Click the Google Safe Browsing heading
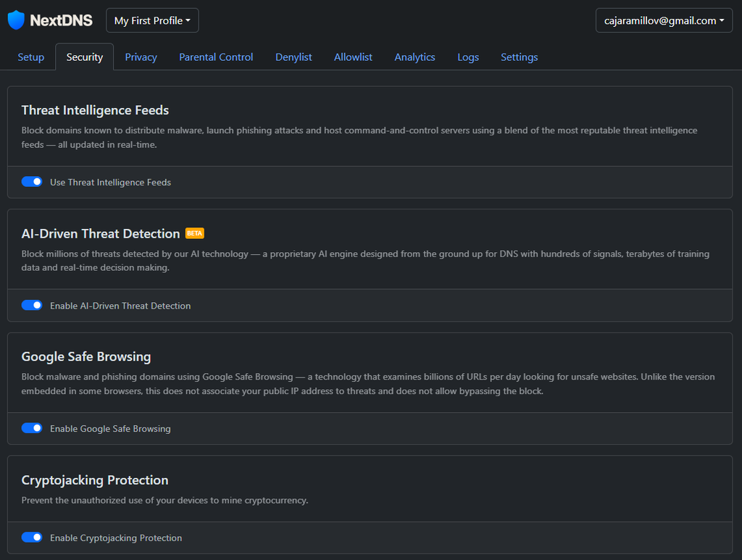The height and width of the screenshot is (560, 742). pos(86,356)
